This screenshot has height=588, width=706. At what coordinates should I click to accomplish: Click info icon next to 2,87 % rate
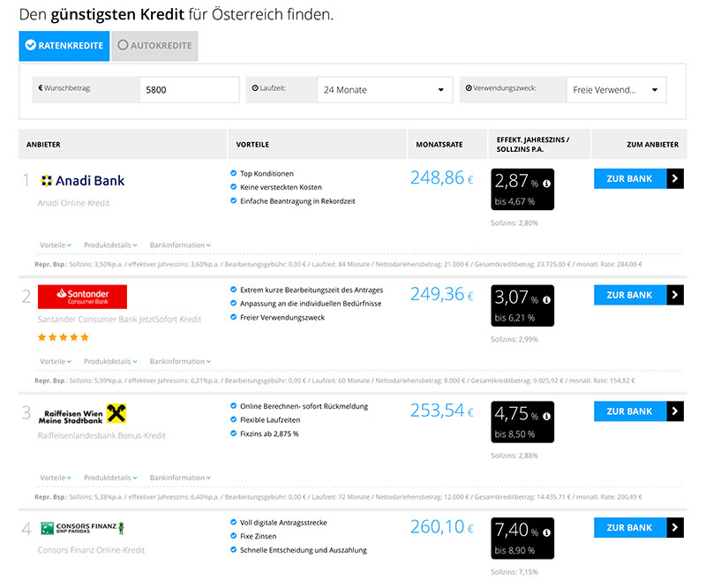pyautogui.click(x=546, y=184)
